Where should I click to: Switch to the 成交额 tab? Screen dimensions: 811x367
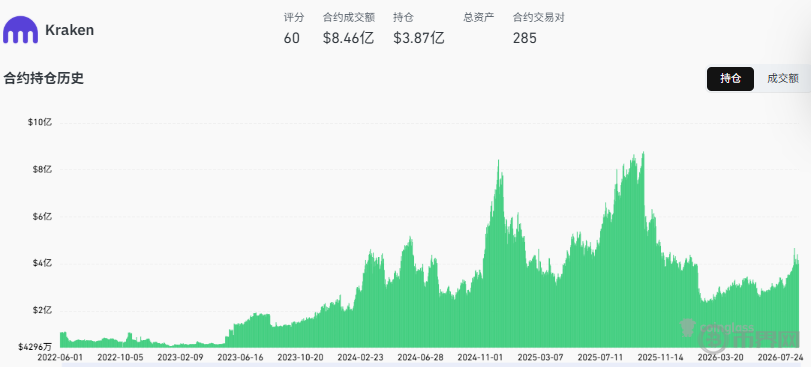[x=783, y=79]
